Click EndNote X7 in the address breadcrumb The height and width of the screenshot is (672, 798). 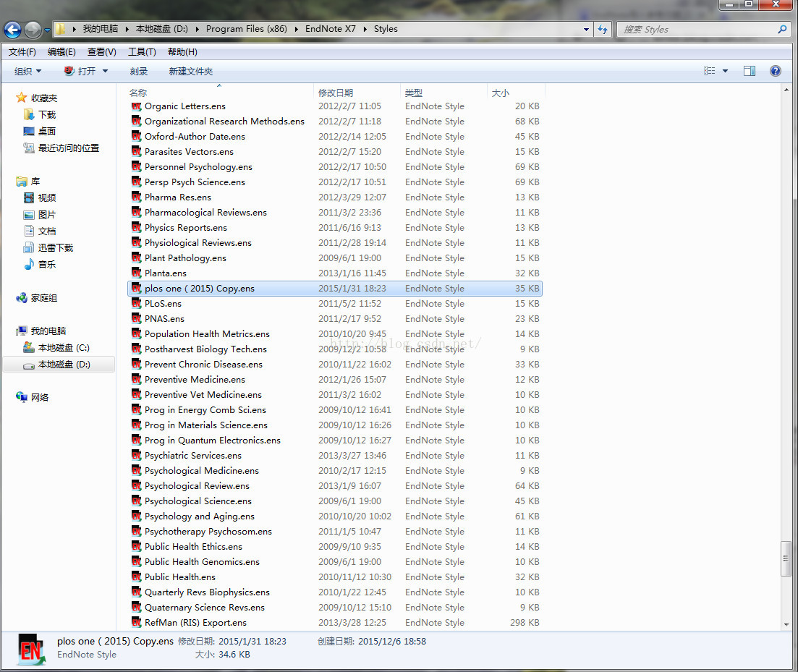[331, 29]
